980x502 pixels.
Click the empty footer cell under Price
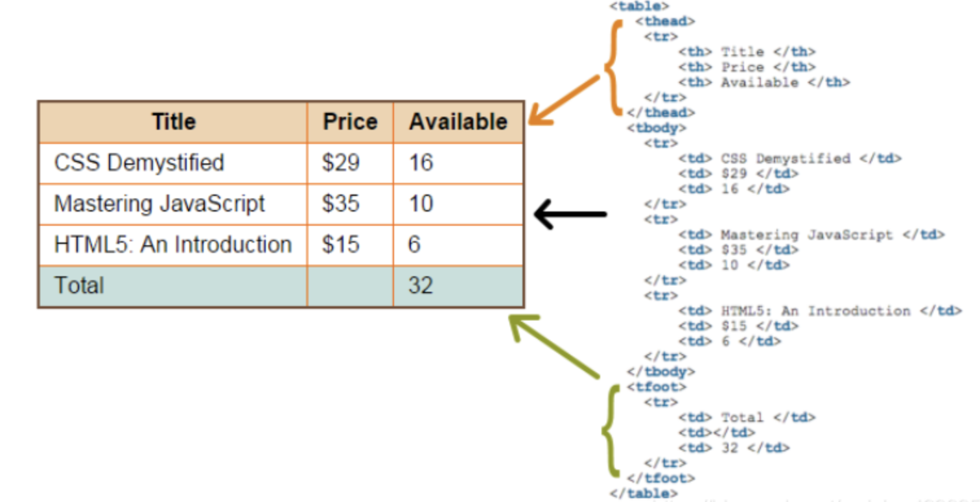pyautogui.click(x=350, y=286)
